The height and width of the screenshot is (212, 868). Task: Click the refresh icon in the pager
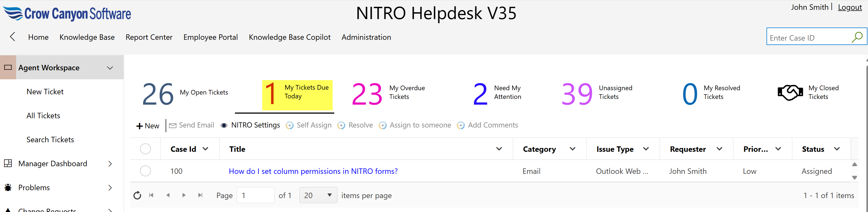click(x=137, y=195)
